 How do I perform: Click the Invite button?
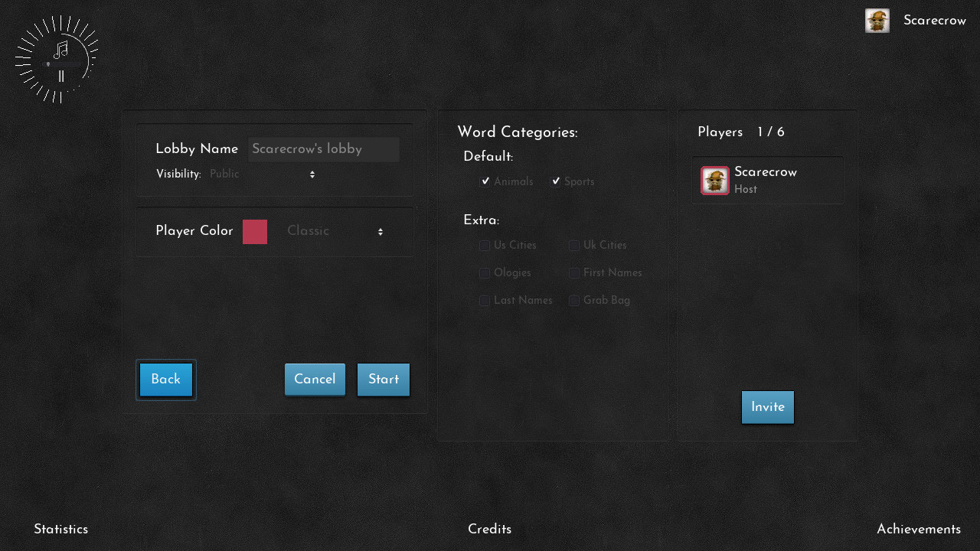767,407
